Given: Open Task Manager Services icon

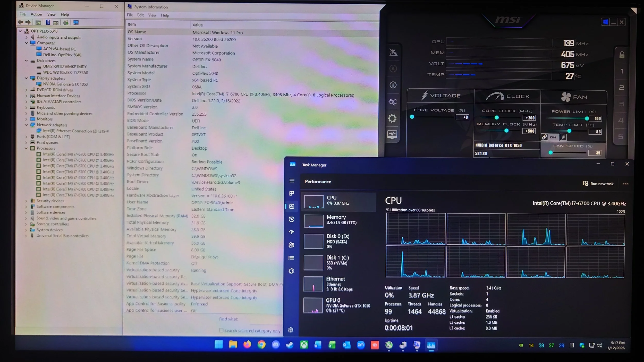Looking at the screenshot, I should pyautogui.click(x=291, y=271).
